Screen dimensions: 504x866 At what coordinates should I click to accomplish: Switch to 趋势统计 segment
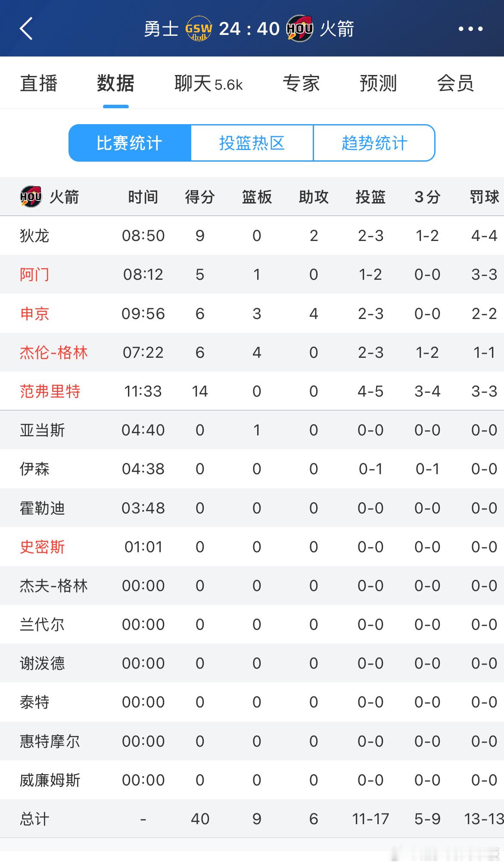tap(374, 143)
